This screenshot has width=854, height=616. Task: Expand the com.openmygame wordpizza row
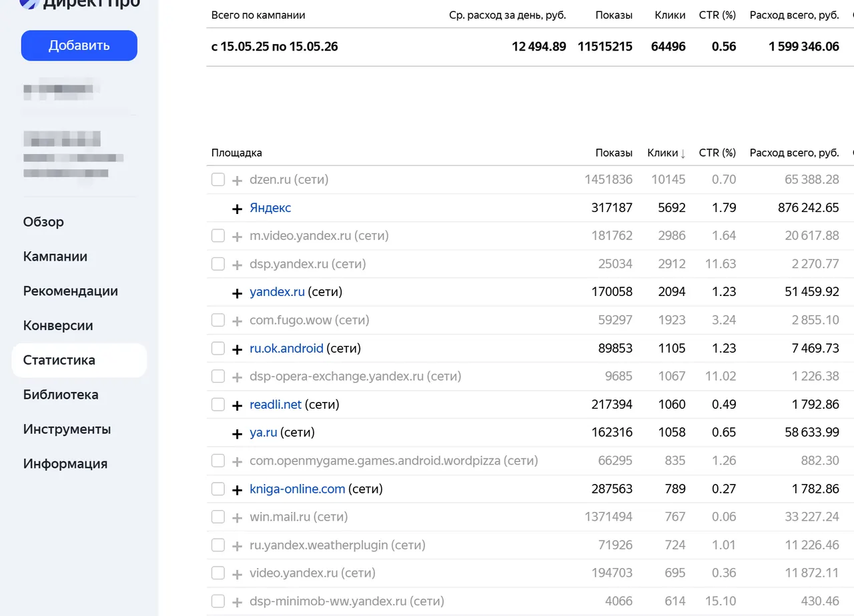(x=237, y=461)
